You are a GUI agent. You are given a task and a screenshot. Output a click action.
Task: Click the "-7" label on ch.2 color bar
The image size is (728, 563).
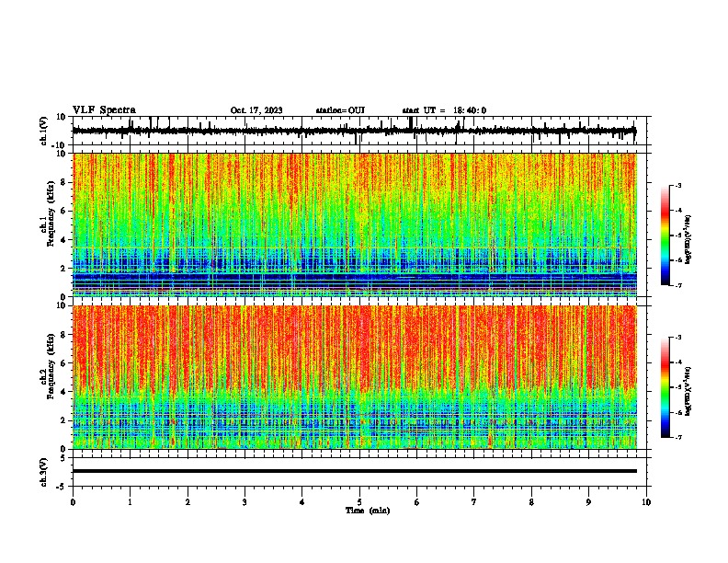tap(678, 437)
